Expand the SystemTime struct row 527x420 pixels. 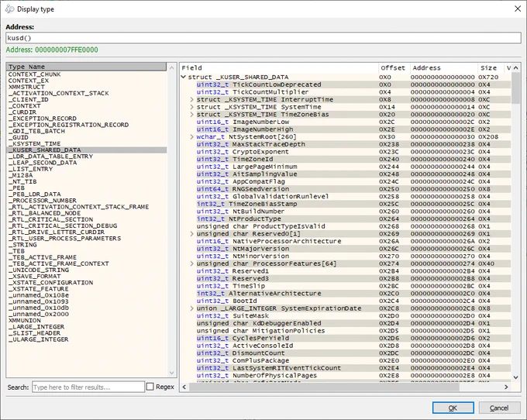(x=191, y=107)
